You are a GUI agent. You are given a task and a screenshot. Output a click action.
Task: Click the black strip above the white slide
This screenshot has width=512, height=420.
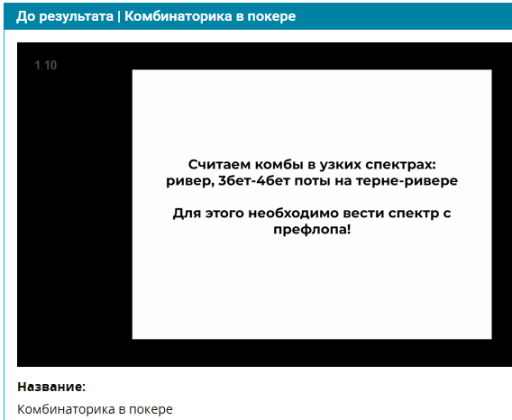(312, 56)
